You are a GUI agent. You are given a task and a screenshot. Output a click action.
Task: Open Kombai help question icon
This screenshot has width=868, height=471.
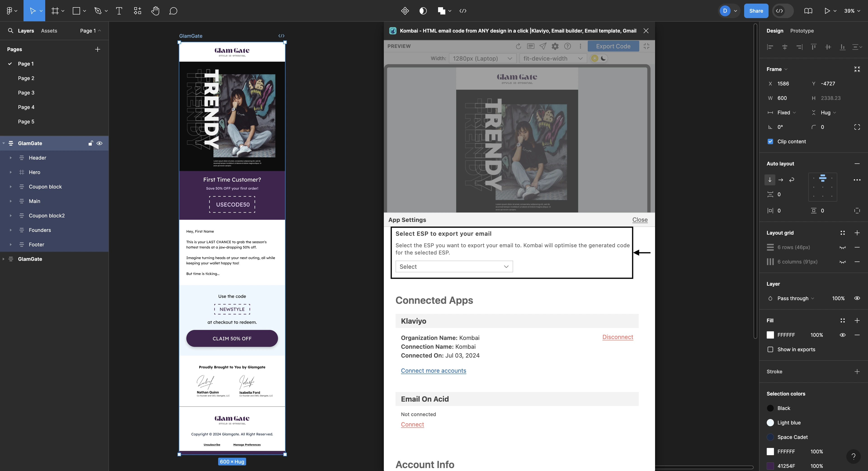pos(567,46)
